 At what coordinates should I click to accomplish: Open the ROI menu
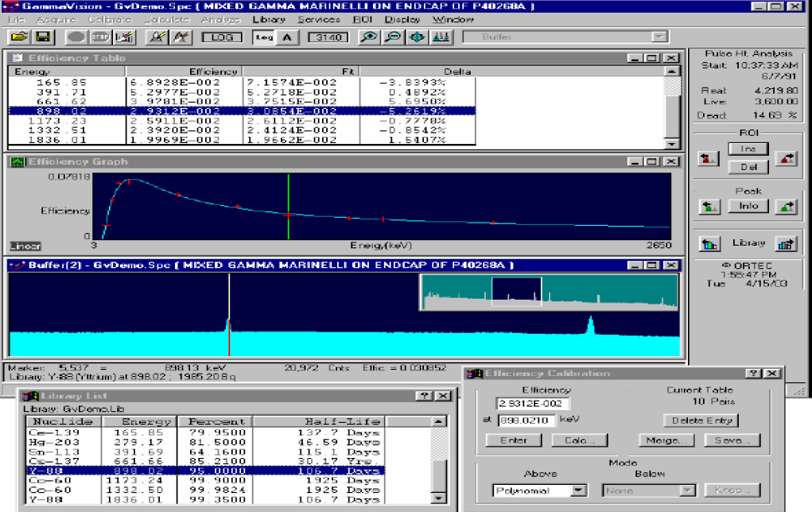(x=362, y=19)
